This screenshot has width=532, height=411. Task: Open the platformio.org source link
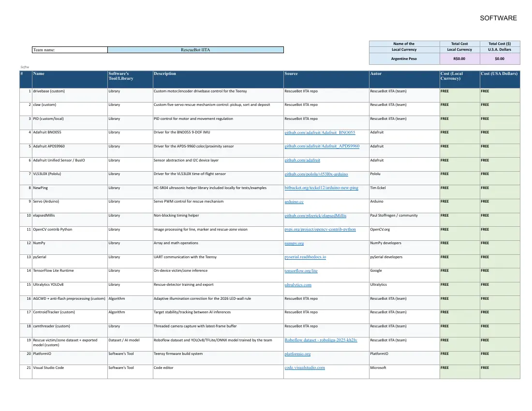tap(297, 353)
